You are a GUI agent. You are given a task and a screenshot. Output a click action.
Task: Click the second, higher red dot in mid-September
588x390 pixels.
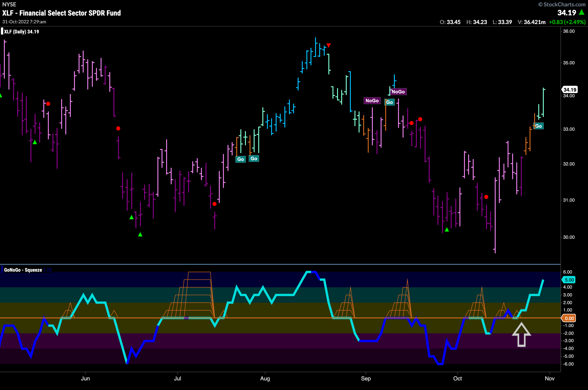click(x=420, y=119)
